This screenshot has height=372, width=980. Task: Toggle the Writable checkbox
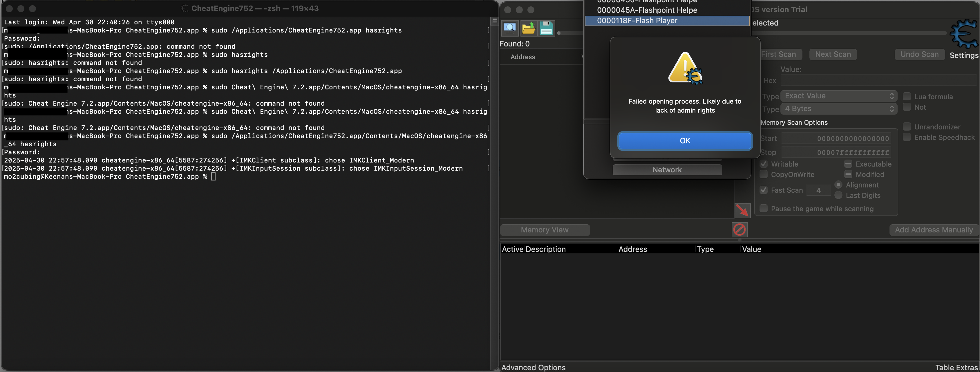point(764,164)
